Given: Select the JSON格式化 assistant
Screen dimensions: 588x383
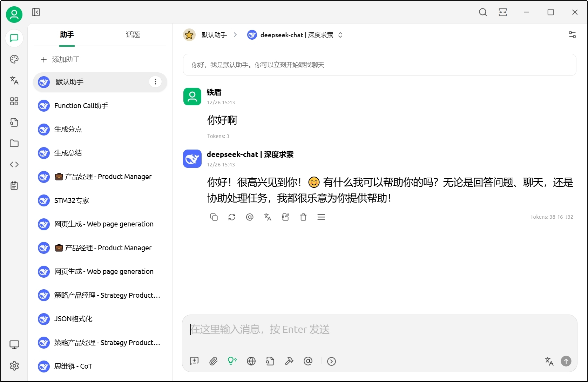Looking at the screenshot, I should click(100, 319).
